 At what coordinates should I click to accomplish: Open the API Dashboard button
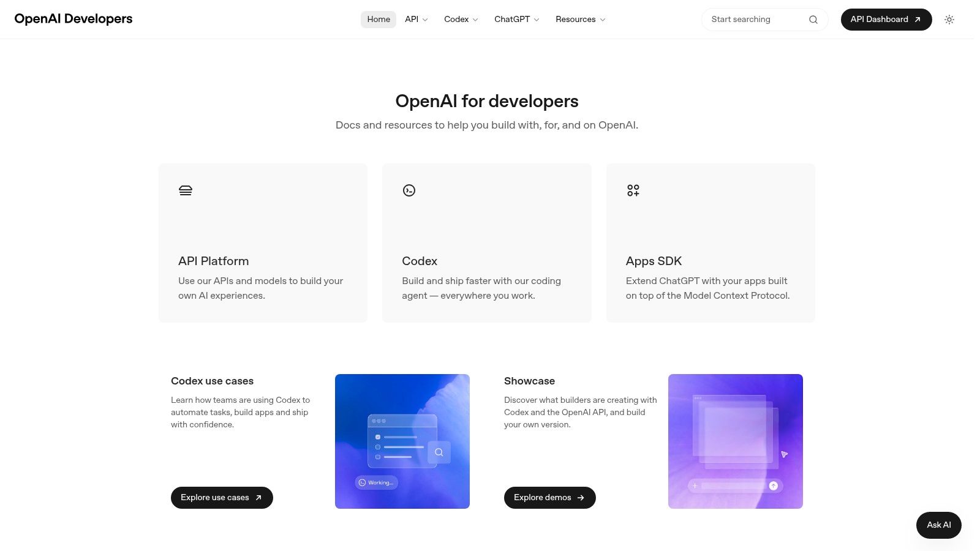point(886,20)
